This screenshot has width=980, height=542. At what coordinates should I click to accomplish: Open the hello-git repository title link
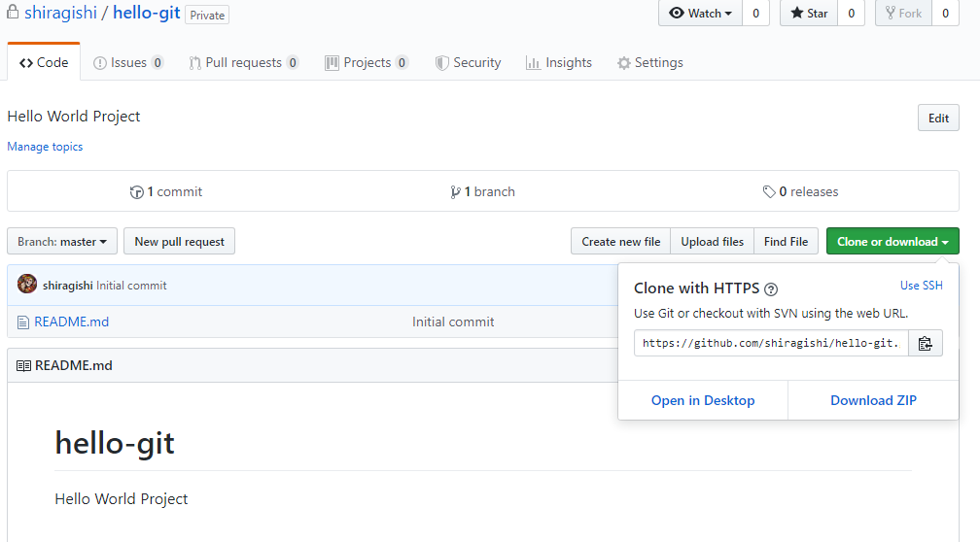[146, 13]
